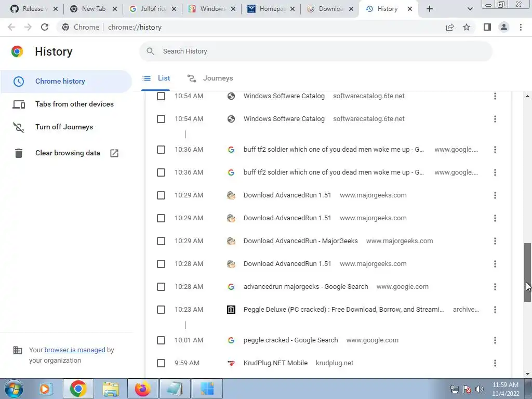Open actions menu for first Windows Software Catalog entry
The width and height of the screenshot is (532, 399).
point(495,96)
